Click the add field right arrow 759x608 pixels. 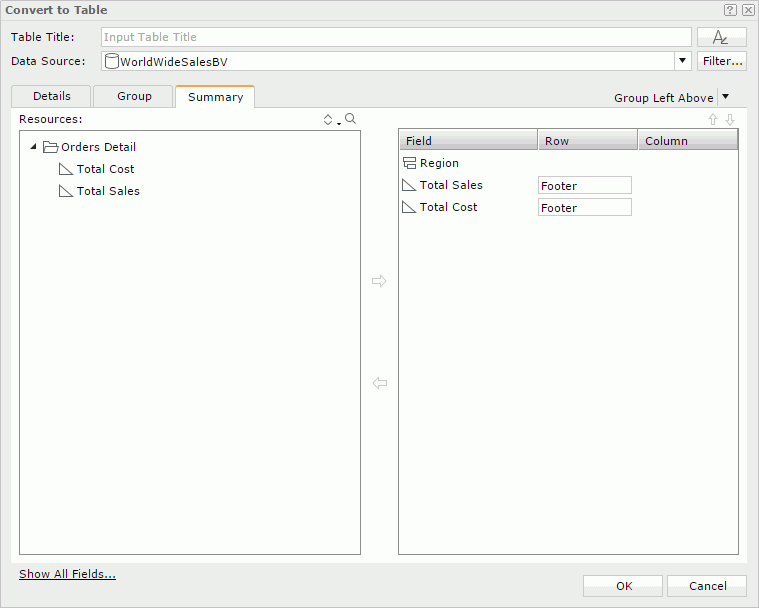click(379, 282)
